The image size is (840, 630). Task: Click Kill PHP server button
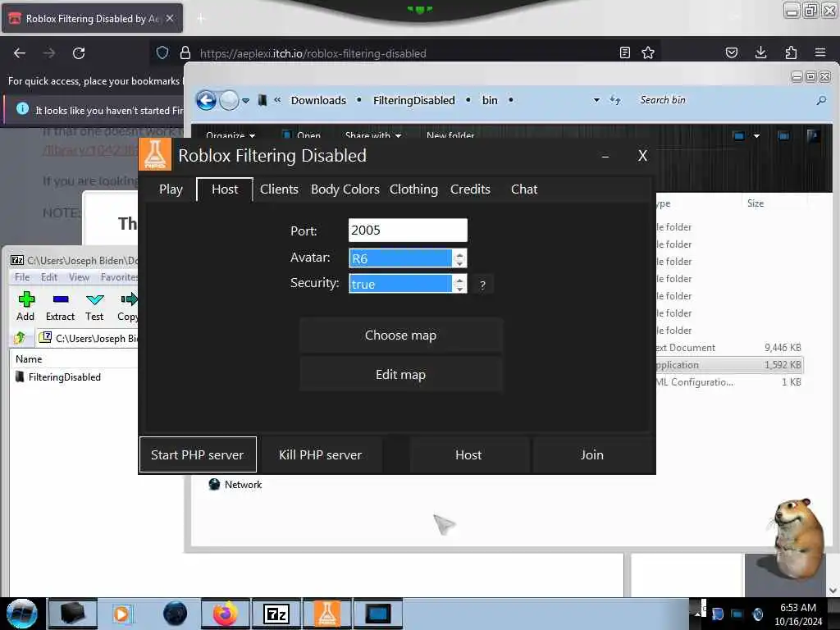pos(321,454)
